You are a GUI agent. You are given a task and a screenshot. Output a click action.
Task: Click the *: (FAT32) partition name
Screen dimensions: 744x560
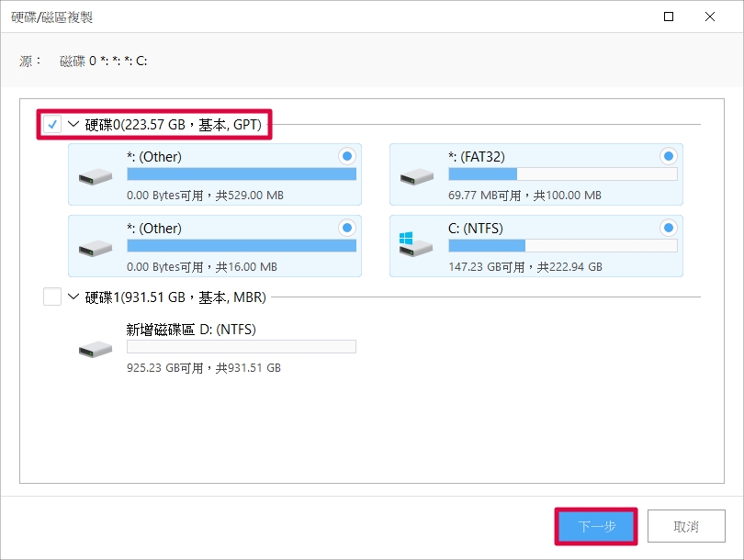pyautogui.click(x=477, y=157)
